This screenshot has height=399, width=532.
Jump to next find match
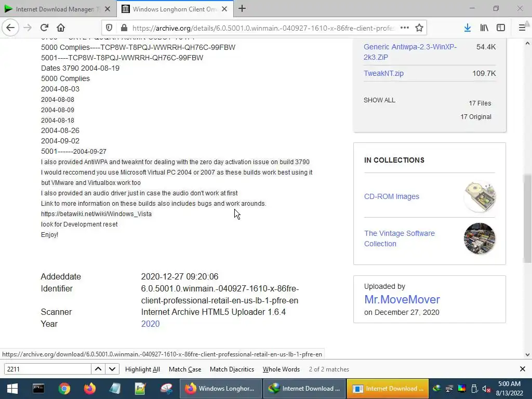click(112, 369)
